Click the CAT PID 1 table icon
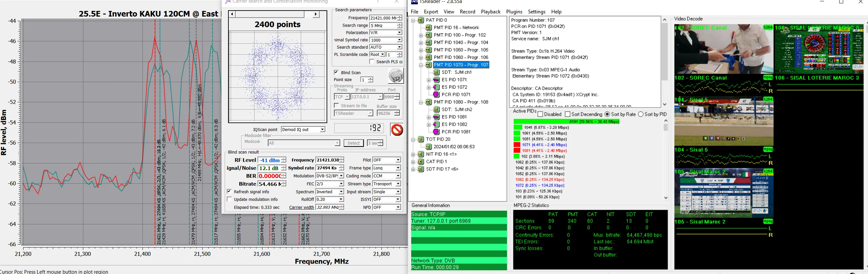Screen dimensions: 868x274 point(420,162)
